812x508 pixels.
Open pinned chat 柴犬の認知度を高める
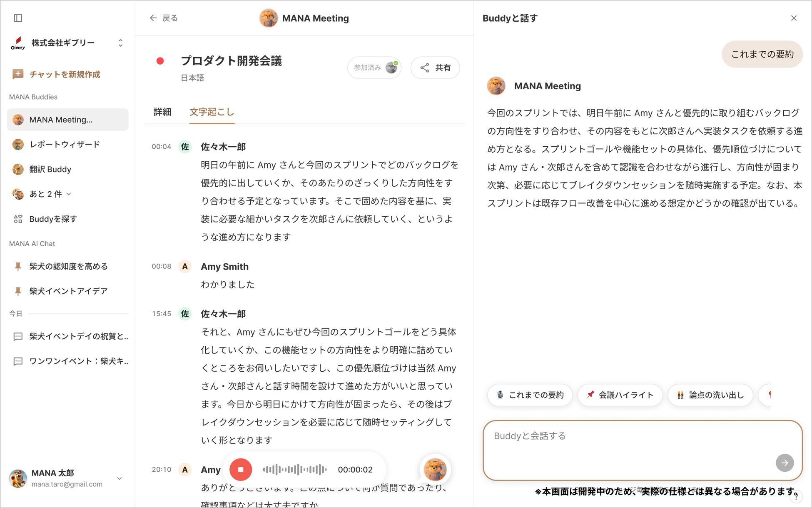68,266
